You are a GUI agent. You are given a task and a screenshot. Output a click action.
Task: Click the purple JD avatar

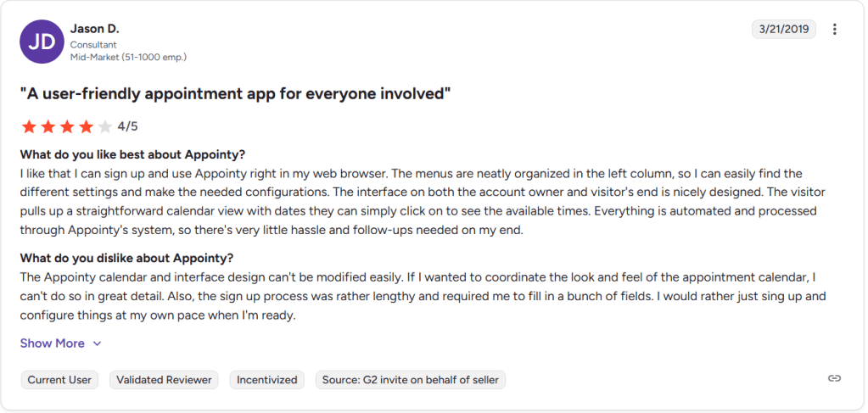click(42, 42)
